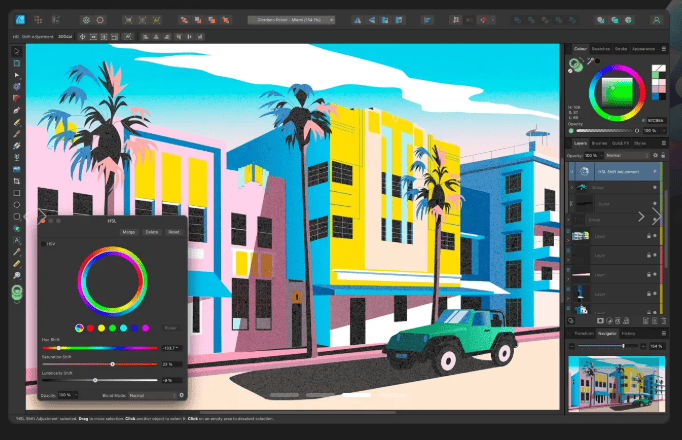Viewport: 682px width, 440px height.
Task: Click Delete in the HSL dialog
Action: tap(152, 232)
